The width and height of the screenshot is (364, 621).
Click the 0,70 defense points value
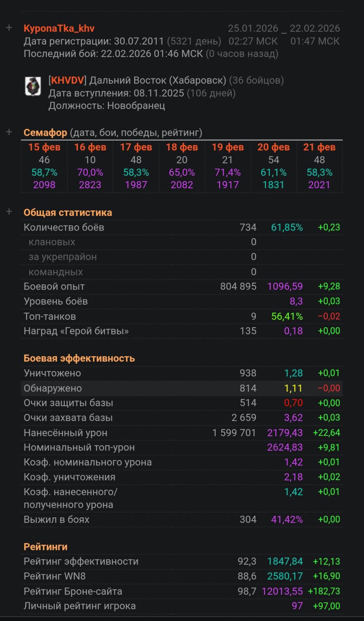pos(293,403)
